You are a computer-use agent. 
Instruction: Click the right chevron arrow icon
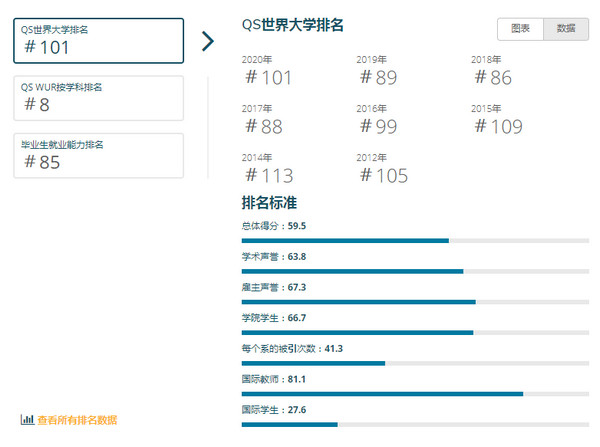tap(208, 41)
